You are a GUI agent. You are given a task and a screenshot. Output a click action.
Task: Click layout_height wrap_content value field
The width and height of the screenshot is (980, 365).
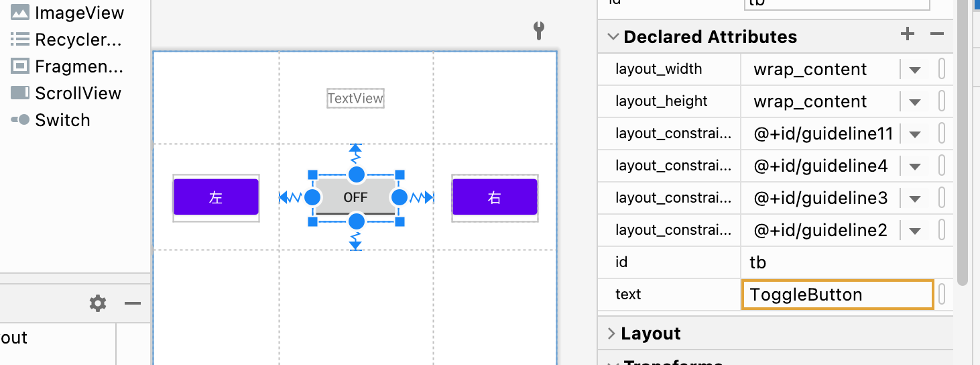tap(820, 101)
